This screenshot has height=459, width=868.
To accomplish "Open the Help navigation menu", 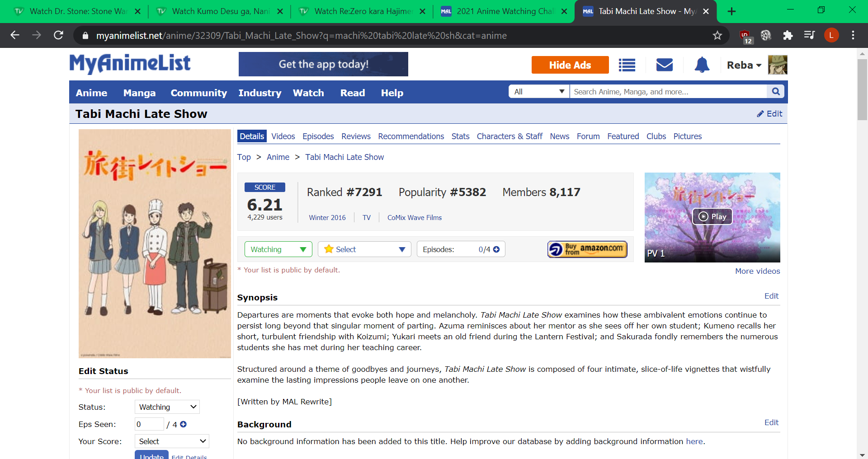I will coord(392,93).
